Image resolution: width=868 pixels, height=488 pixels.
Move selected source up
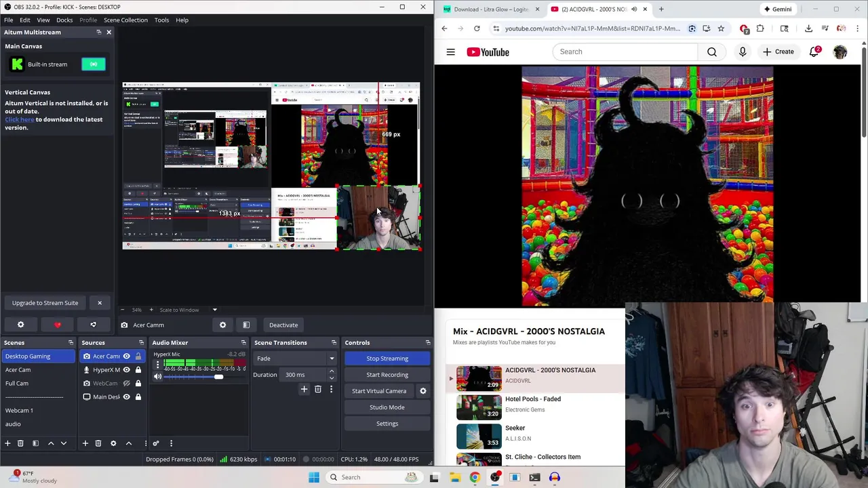[x=129, y=443]
